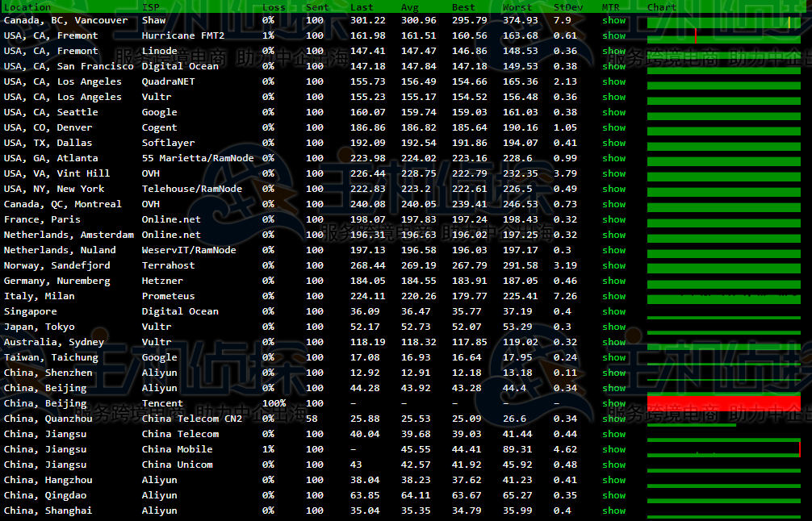The height and width of the screenshot is (521, 812).
Task: Click show link in Denver Cogent row
Action: (613, 127)
